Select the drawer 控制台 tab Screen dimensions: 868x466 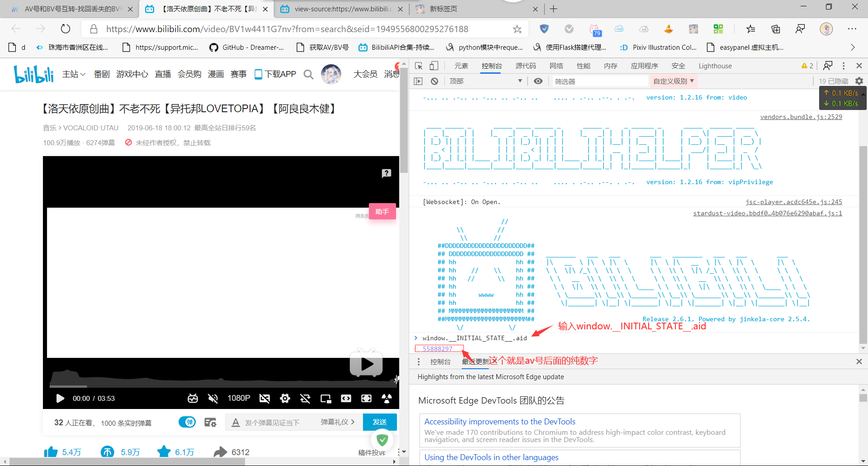(440, 362)
